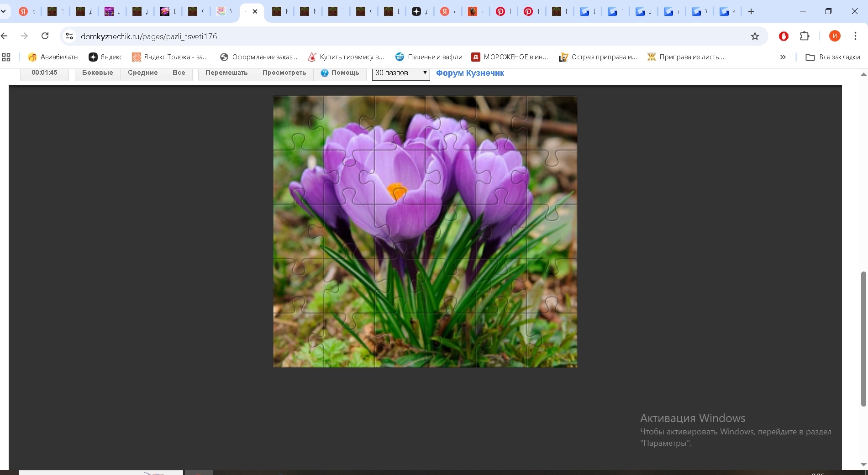The width and height of the screenshot is (868, 475).
Task: Switch to the pink lightning-bolt tab
Action: 165,11
